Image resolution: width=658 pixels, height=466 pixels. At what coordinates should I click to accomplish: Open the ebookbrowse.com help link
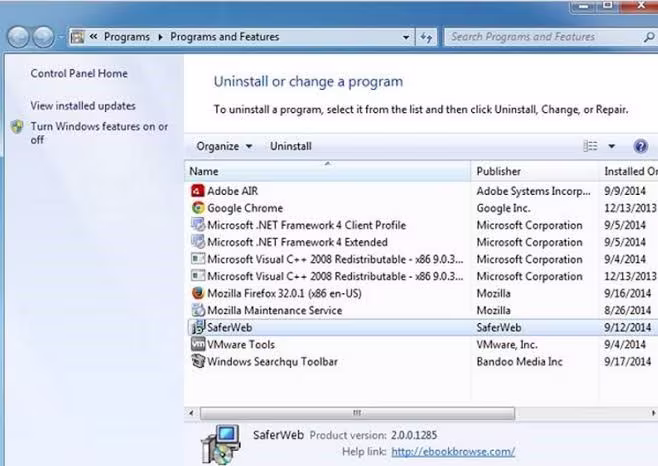coord(453,452)
